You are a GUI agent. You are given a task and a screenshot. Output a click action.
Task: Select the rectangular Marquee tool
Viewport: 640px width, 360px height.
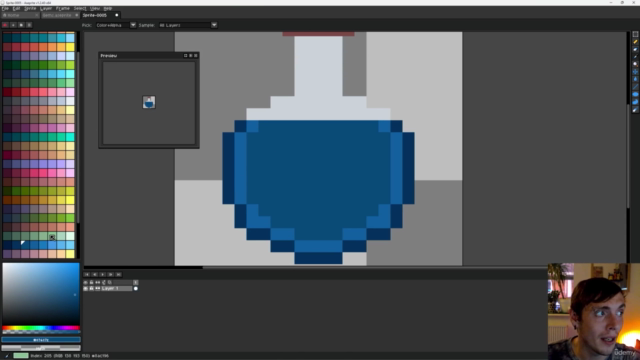(635, 34)
